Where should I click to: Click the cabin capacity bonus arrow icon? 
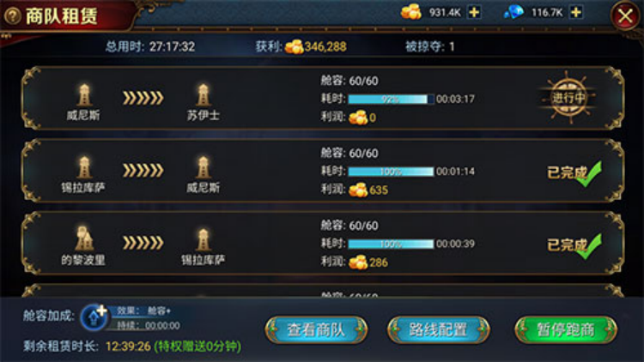coord(94,317)
